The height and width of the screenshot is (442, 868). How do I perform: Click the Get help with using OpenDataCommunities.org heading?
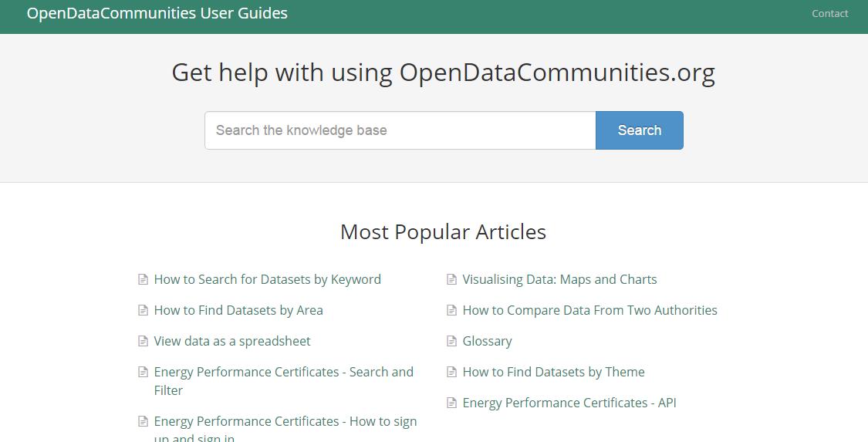[443, 73]
